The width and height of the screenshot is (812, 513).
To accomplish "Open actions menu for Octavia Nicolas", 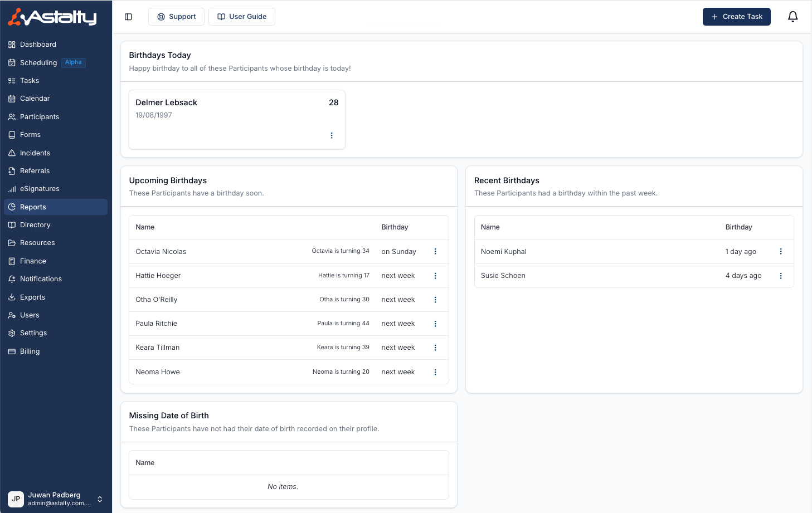I will coord(435,252).
